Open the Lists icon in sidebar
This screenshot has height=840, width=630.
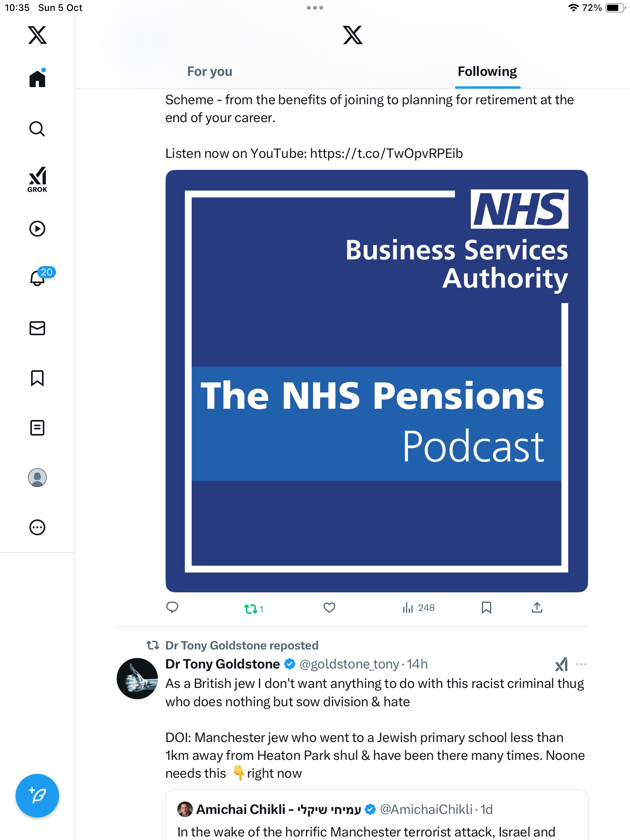(37, 428)
